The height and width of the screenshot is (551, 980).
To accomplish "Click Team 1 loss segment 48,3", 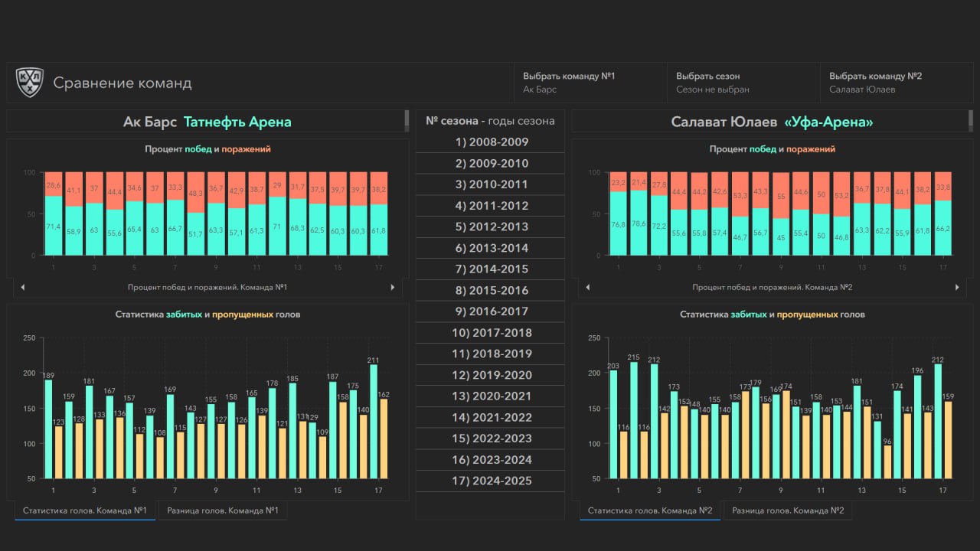I will (x=195, y=192).
